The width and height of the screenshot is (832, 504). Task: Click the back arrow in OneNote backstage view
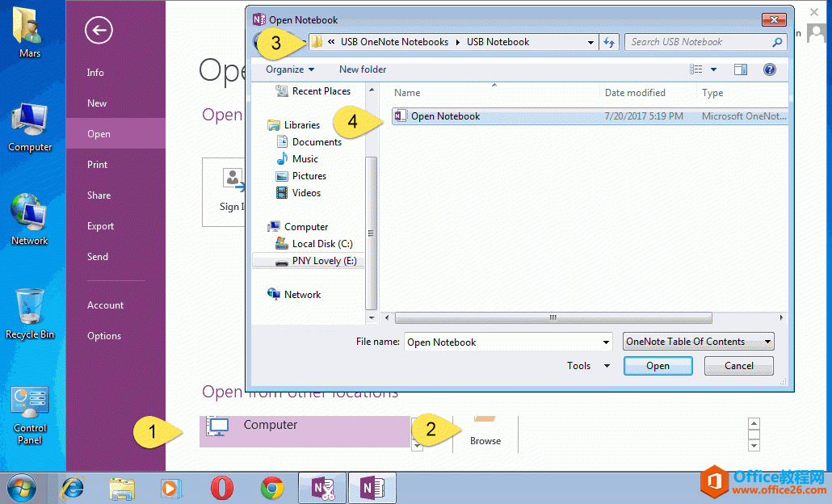[x=97, y=30]
